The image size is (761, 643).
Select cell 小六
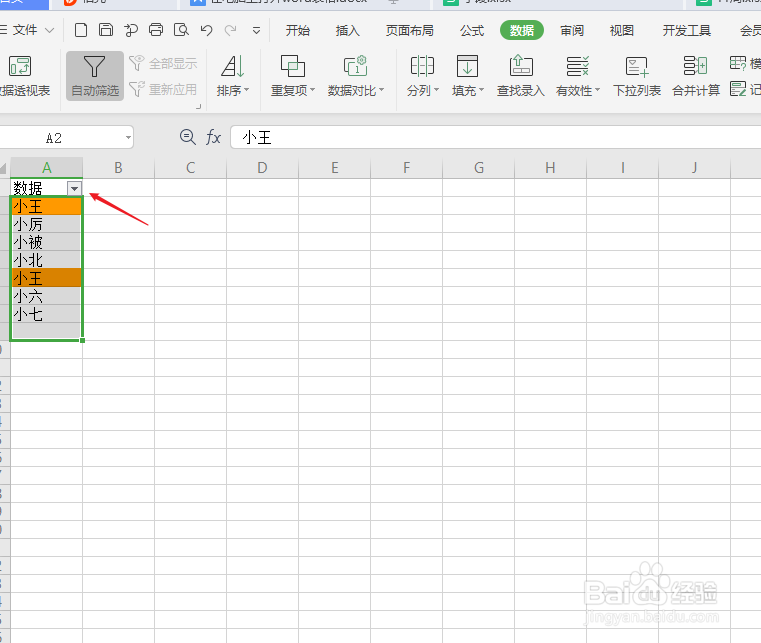click(x=47, y=296)
